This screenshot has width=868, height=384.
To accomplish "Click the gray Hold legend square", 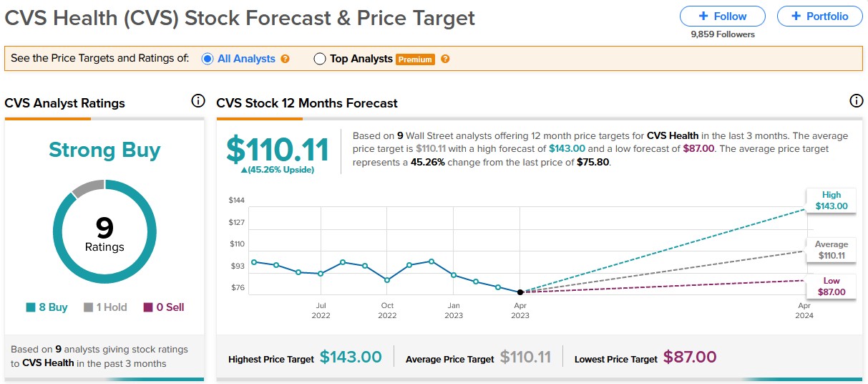I will coord(89,307).
